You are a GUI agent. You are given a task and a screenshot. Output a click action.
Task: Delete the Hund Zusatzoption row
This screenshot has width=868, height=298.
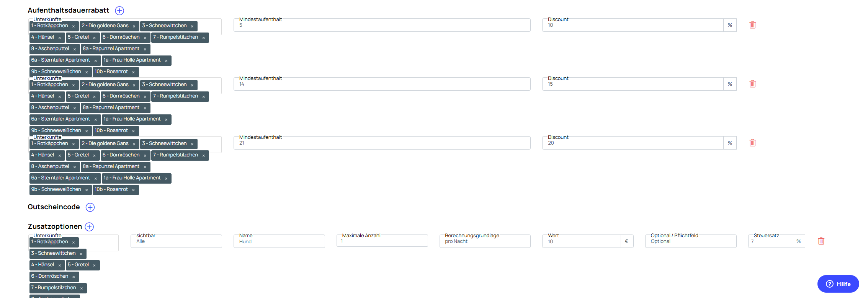(x=821, y=241)
